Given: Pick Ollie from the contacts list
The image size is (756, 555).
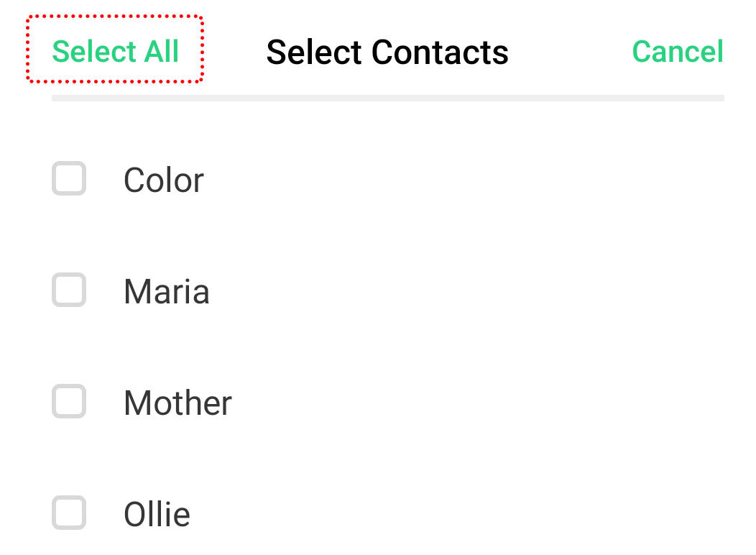Looking at the screenshot, I should tap(69, 513).
